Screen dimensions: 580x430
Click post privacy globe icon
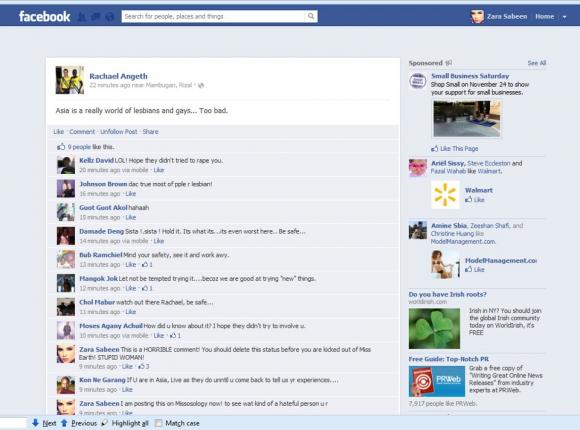point(201,85)
